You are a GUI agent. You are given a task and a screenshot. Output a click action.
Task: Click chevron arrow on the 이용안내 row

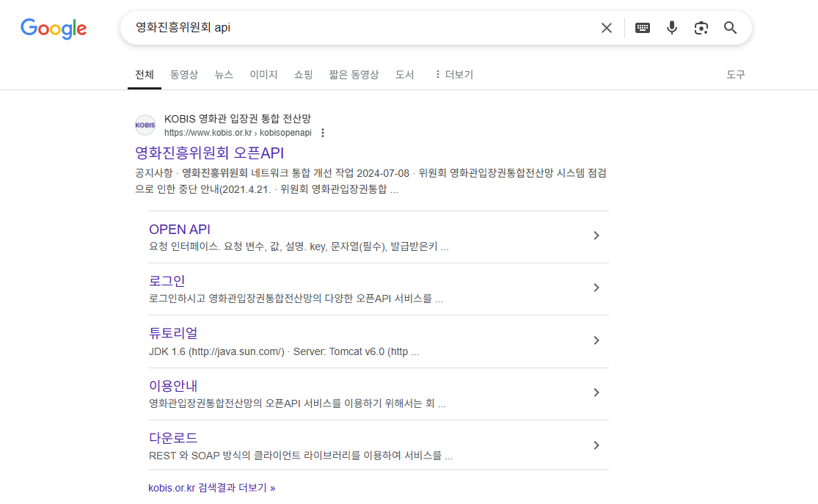(x=596, y=392)
